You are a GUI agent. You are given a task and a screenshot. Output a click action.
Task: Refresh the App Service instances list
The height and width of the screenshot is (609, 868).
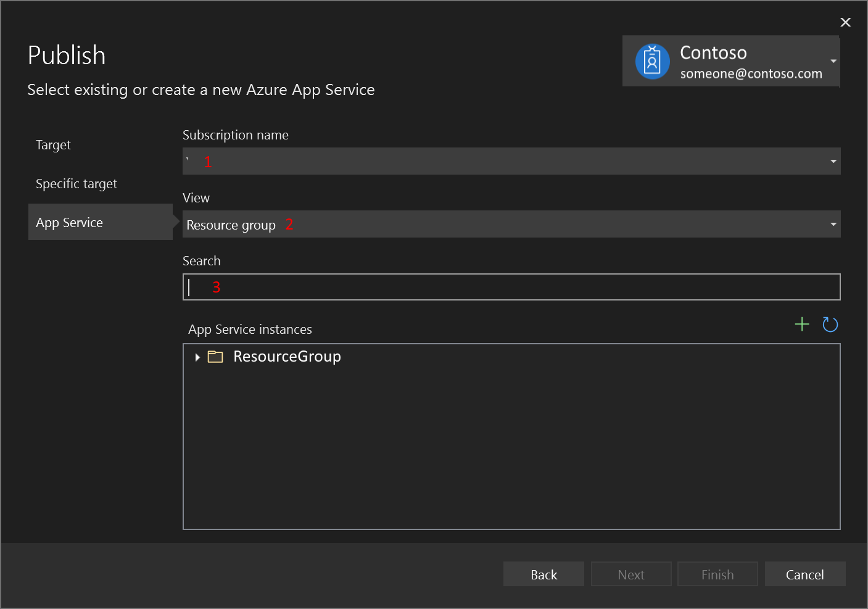[830, 324]
